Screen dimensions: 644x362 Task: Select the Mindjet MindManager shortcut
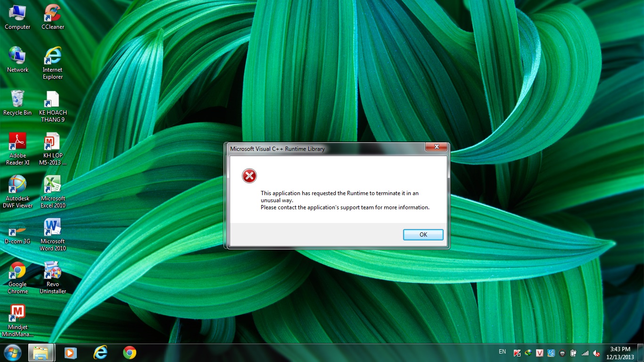pyautogui.click(x=17, y=321)
